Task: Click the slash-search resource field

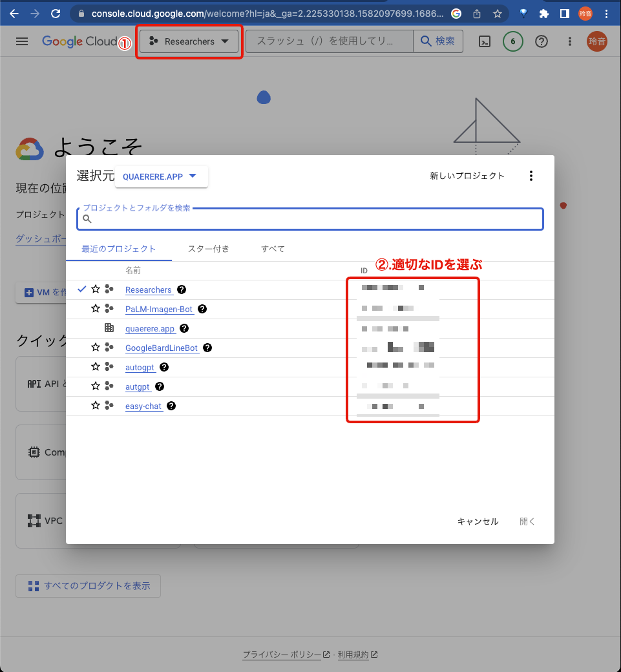Action: tap(330, 41)
